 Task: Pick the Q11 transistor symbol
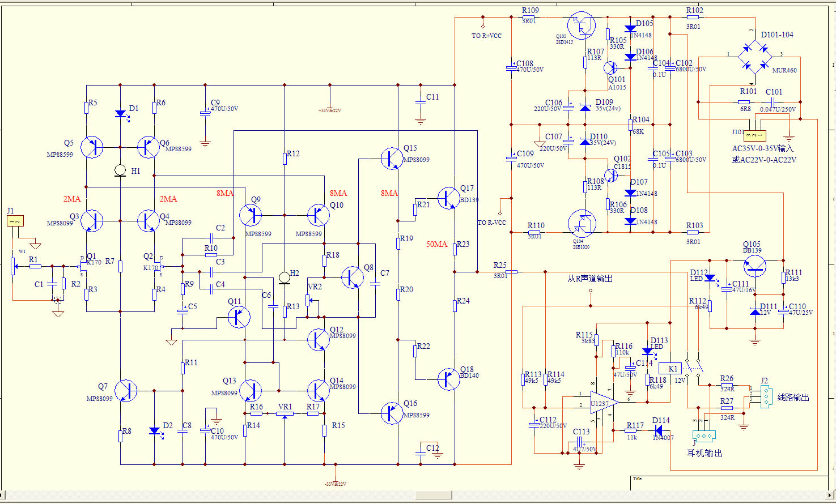click(x=239, y=317)
